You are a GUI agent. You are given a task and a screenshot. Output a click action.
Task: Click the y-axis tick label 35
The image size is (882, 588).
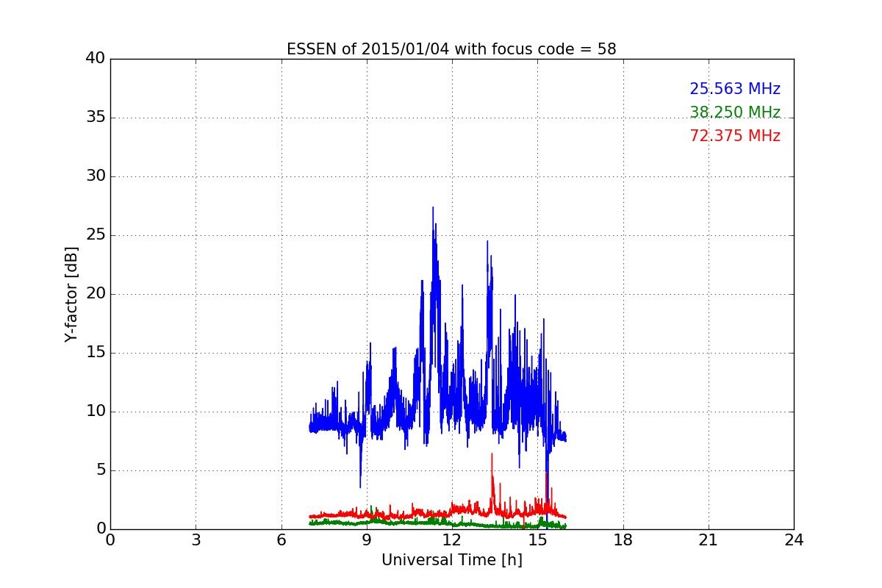click(x=96, y=118)
